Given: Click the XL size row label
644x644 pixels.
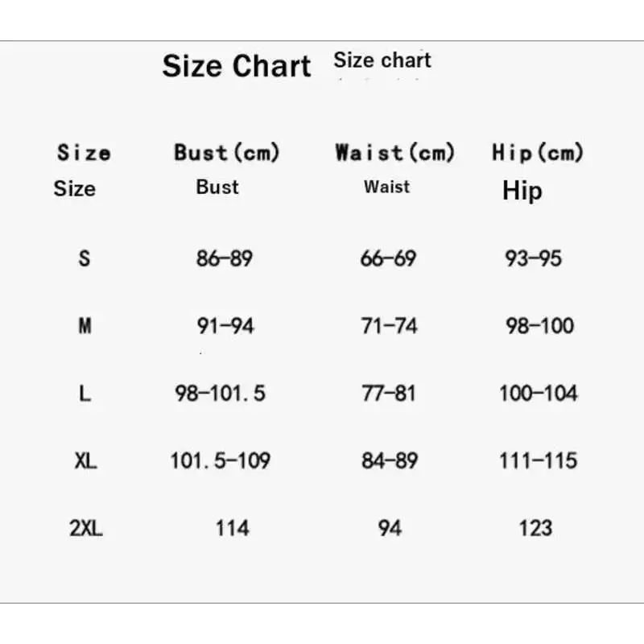Looking at the screenshot, I should click(x=85, y=461).
